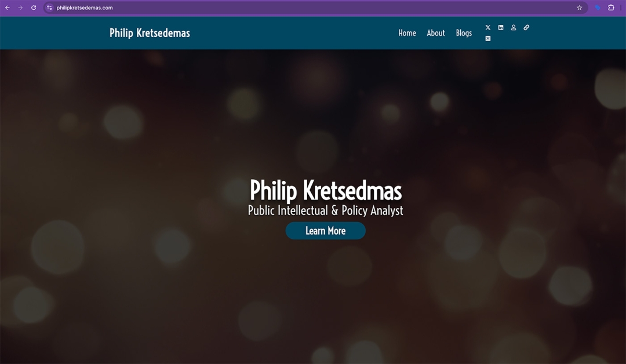The width and height of the screenshot is (626, 364).
Task: Open the About nav item
Action: click(x=435, y=33)
